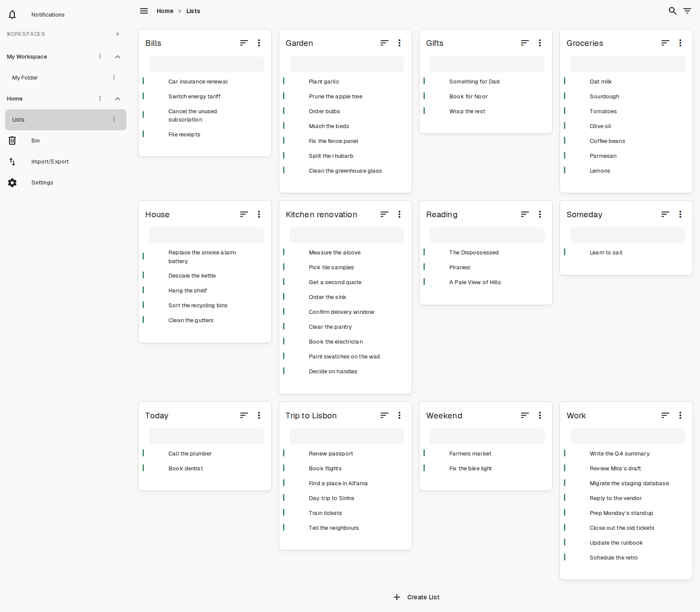Open House list more options

[259, 214]
